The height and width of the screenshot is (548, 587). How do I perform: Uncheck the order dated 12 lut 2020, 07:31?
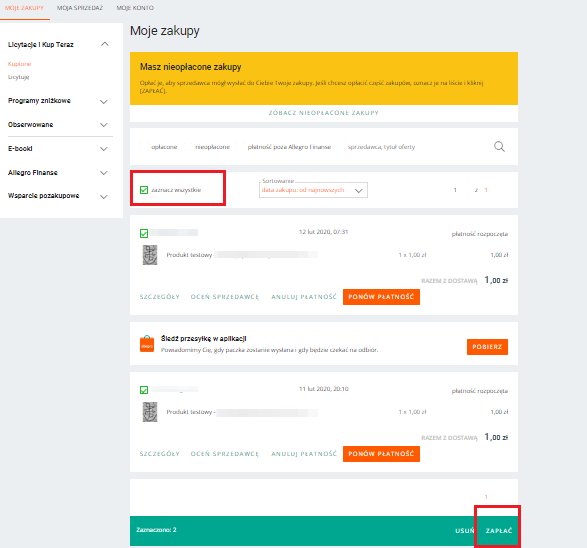(x=144, y=234)
